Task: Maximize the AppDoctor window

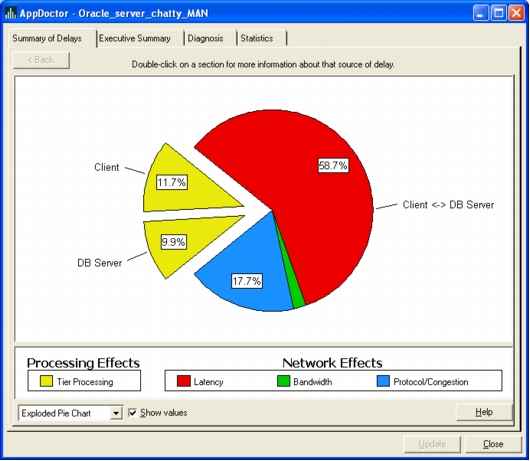Action: click(x=499, y=14)
